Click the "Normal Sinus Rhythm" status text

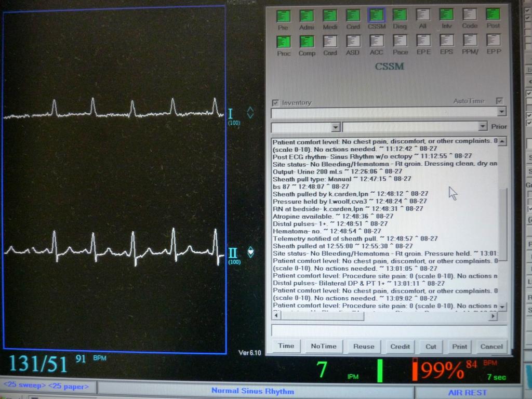pyautogui.click(x=252, y=391)
